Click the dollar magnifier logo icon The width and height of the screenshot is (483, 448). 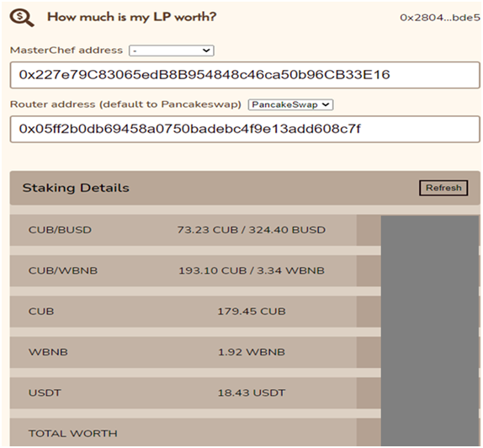[22, 18]
